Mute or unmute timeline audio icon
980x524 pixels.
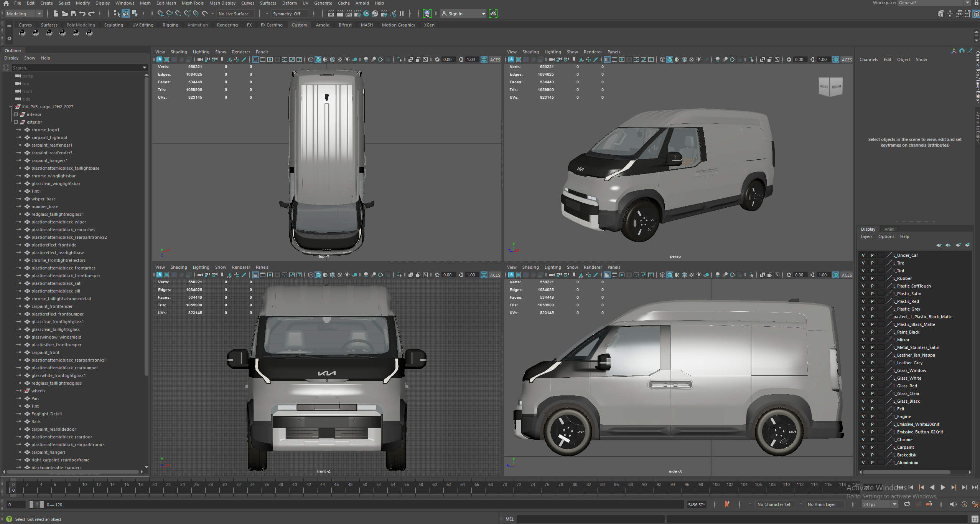coord(953,504)
